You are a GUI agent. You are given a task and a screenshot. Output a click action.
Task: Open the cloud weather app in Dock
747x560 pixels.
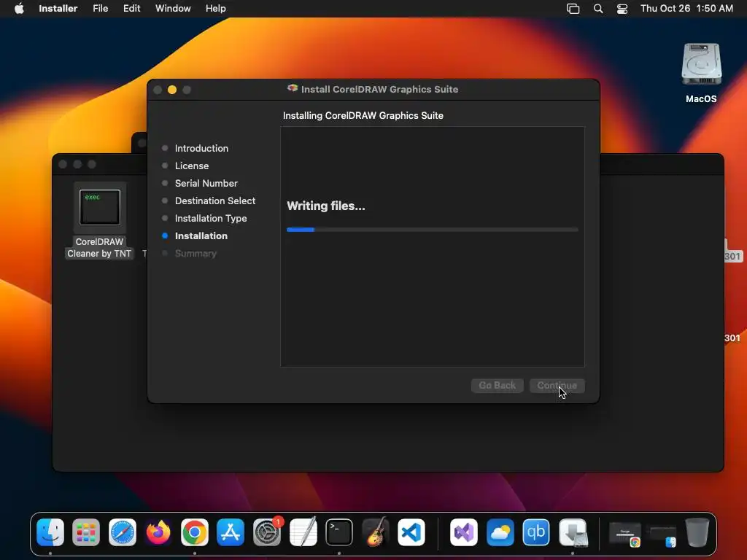[x=500, y=532]
